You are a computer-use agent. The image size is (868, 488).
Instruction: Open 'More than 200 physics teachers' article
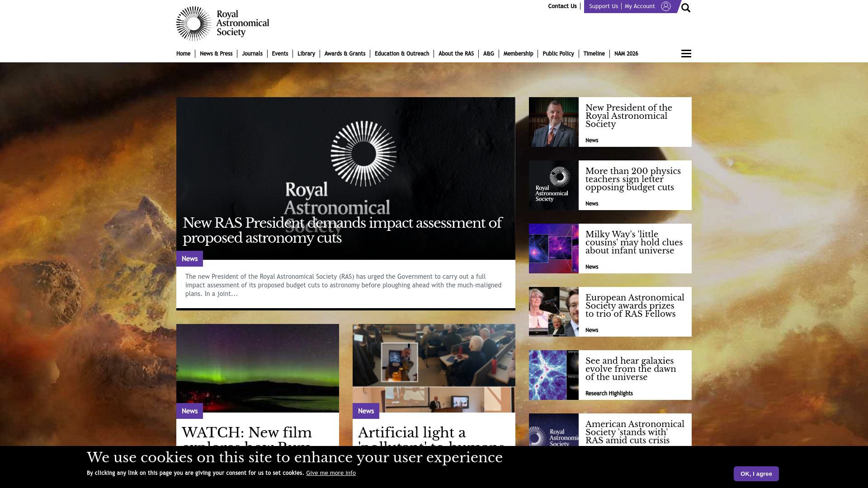633,179
